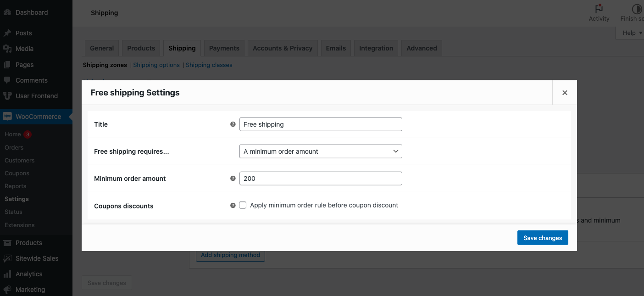Click Save changes in the modal
Screen dimensions: 644x296
(x=543, y=238)
